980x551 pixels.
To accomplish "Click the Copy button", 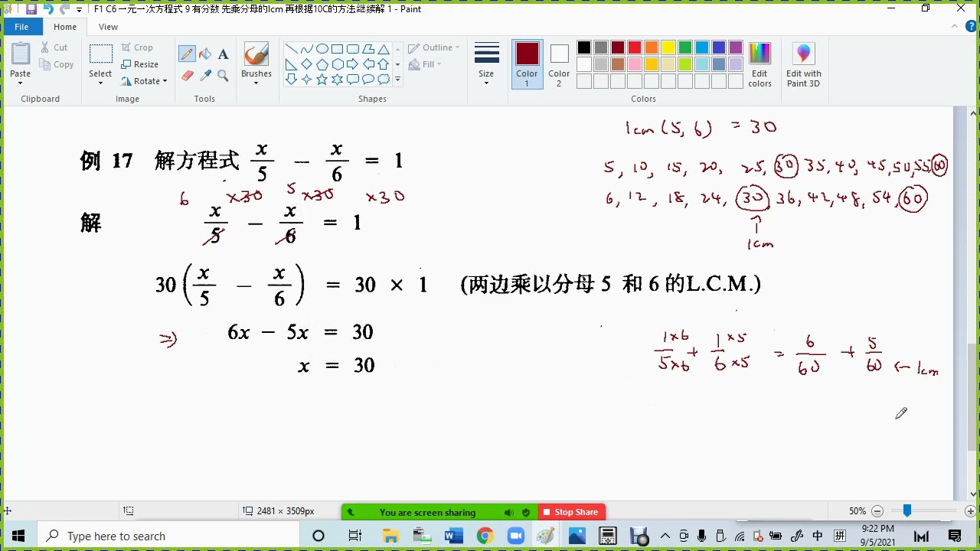I will tap(56, 64).
